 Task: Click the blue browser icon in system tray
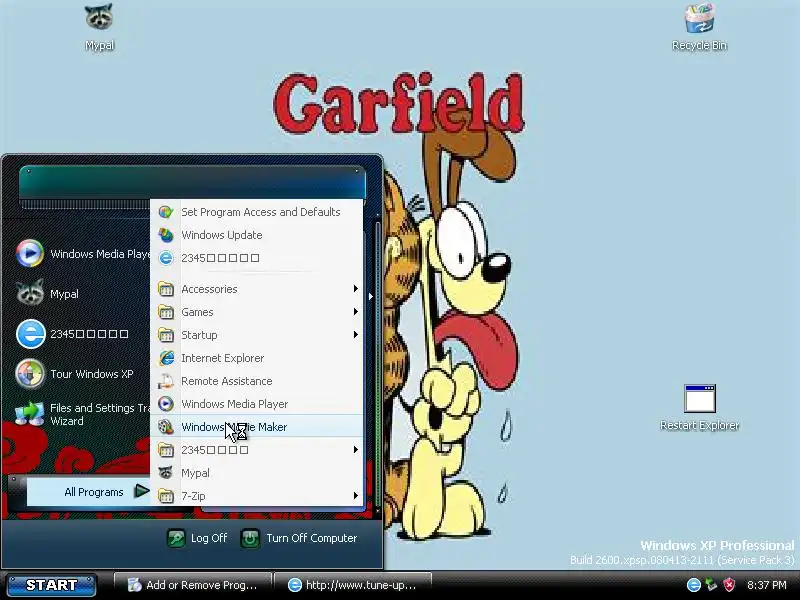(x=693, y=585)
